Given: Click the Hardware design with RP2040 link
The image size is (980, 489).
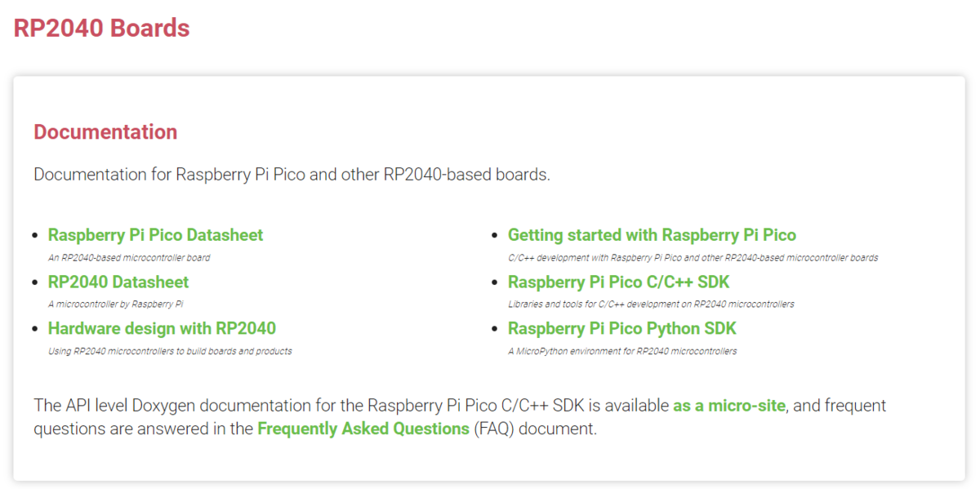Looking at the screenshot, I should pos(162,328).
